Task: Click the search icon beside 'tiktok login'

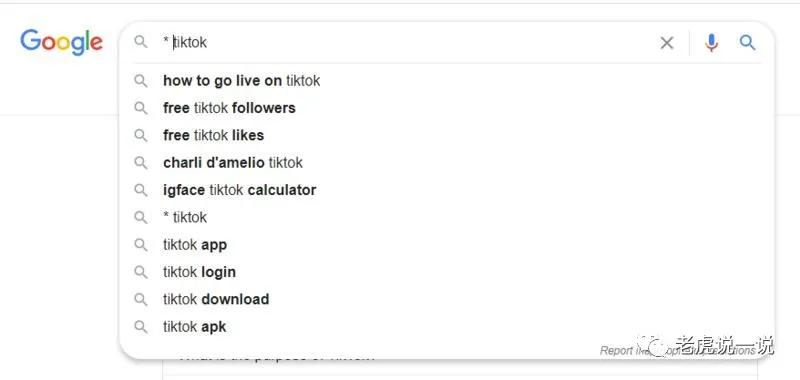Action: (141, 272)
